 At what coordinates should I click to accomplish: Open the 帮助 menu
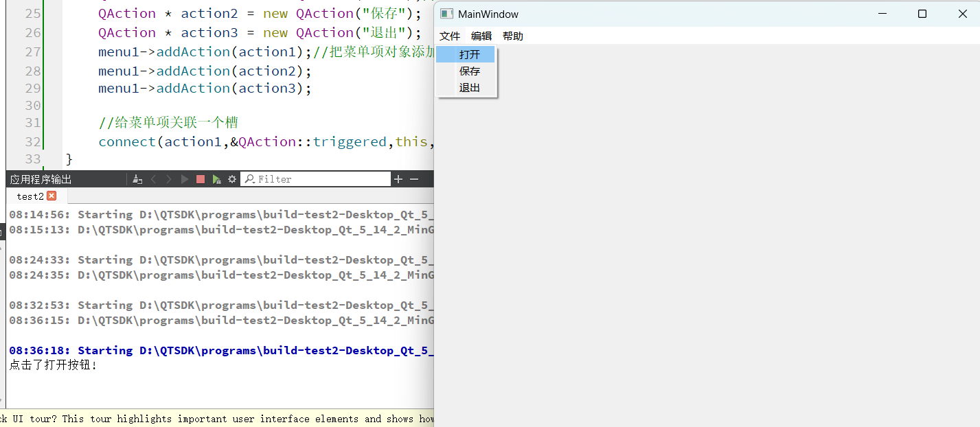click(513, 36)
